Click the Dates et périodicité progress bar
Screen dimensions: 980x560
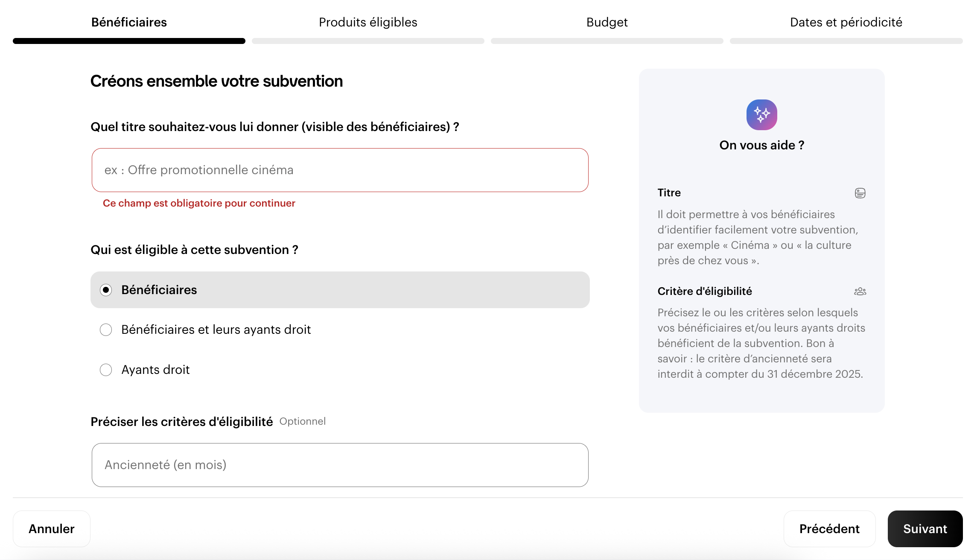tap(846, 41)
